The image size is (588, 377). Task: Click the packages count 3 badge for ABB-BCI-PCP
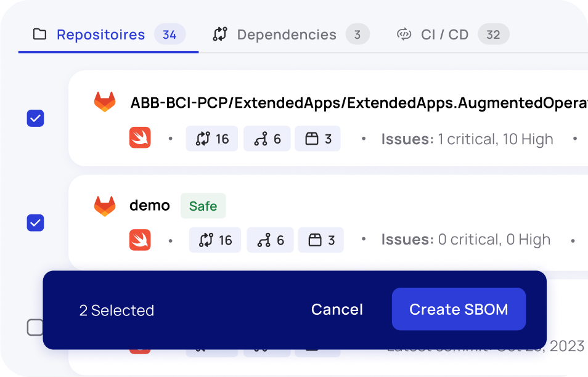click(x=317, y=139)
